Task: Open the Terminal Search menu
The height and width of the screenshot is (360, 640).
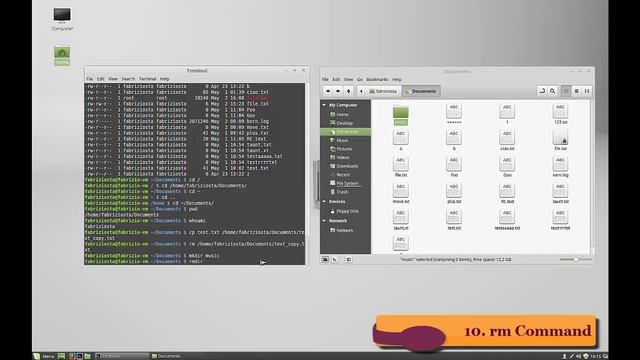Action: click(x=128, y=79)
